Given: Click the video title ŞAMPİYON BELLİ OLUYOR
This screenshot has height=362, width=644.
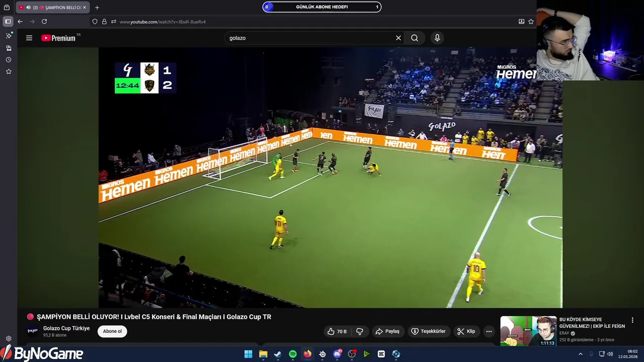Looking at the screenshot, I should (x=154, y=317).
